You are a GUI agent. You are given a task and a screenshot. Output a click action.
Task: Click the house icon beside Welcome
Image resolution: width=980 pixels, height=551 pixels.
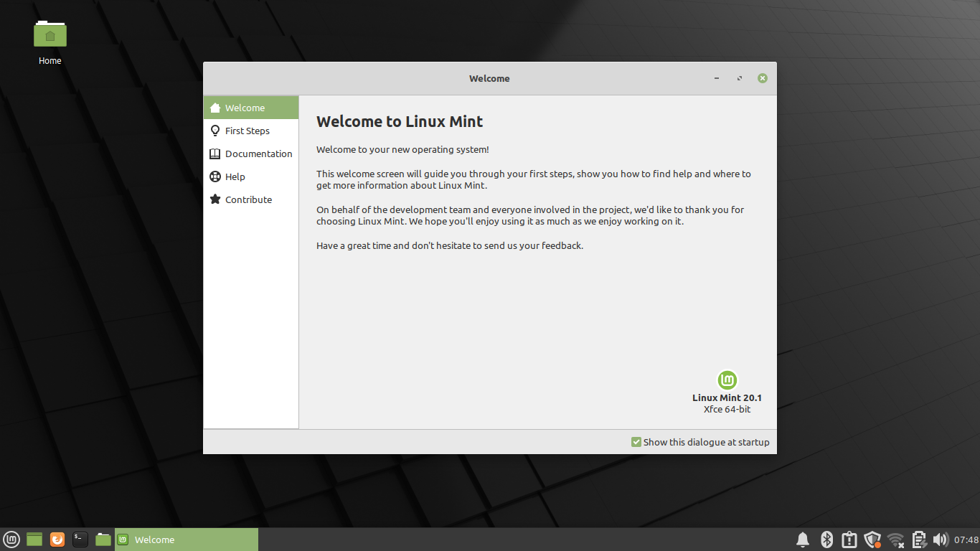[215, 108]
